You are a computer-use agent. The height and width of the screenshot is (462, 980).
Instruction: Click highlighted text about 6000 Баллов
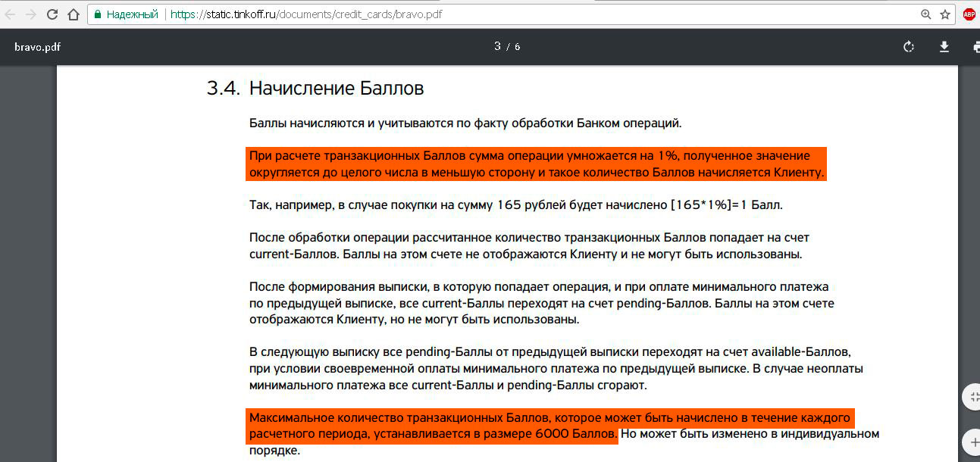[432, 434]
